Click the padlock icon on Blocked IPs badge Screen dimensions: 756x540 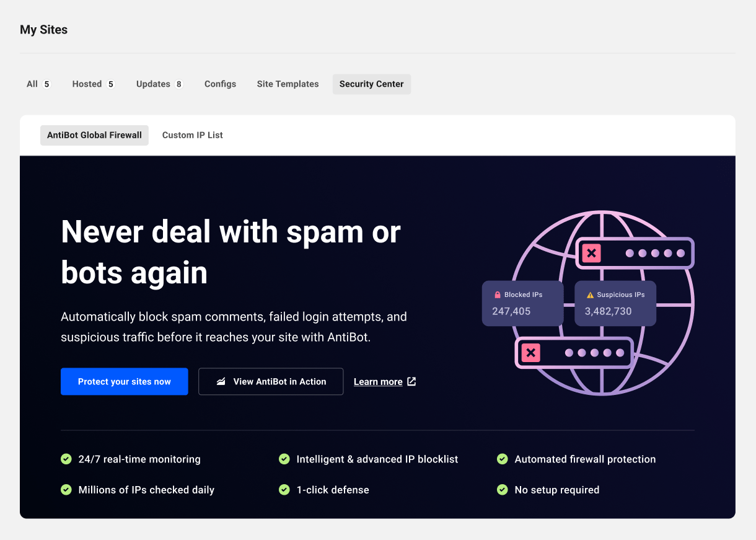[498, 294]
